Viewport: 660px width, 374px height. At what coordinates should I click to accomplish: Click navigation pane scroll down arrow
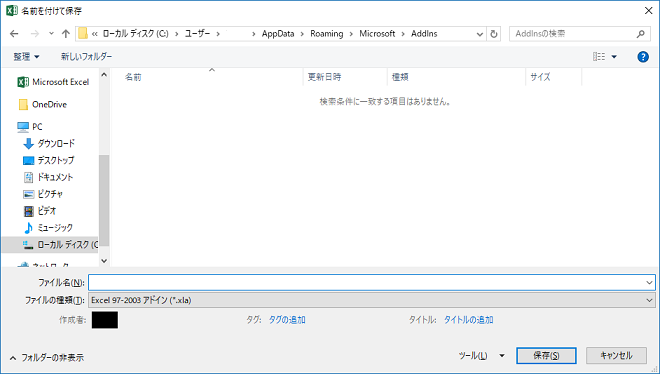(x=104, y=261)
